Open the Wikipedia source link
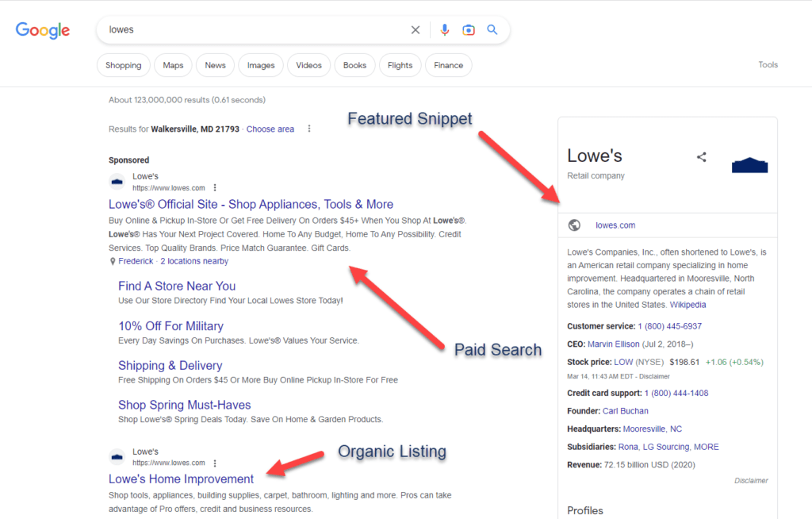 (x=688, y=305)
